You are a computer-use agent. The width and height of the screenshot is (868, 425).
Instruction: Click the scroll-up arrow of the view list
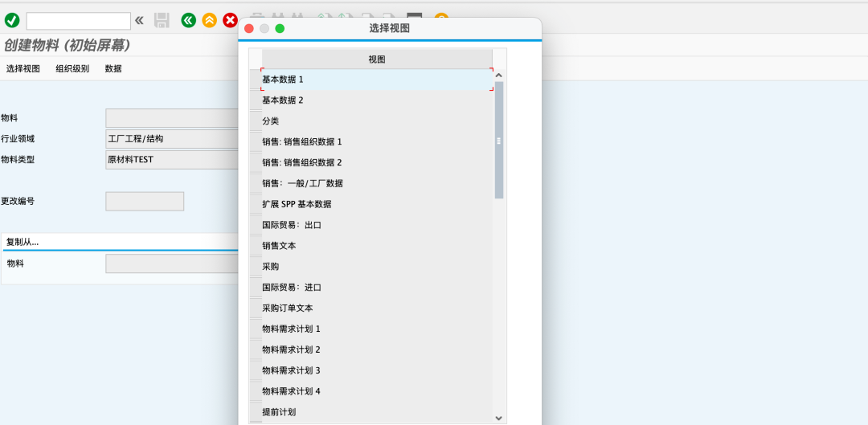499,76
